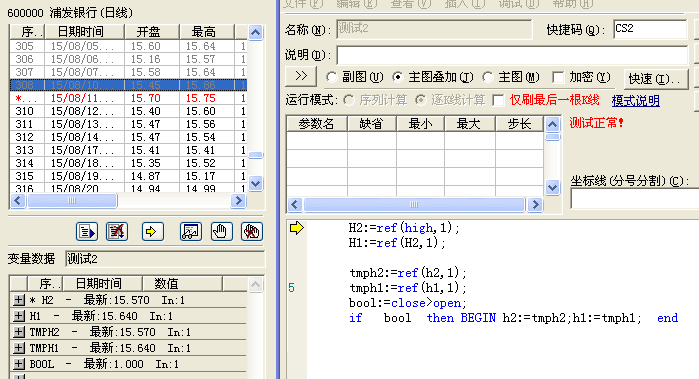Screen dimensions: 699x379
Task: Open the 模式说明 link
Action: [636, 101]
